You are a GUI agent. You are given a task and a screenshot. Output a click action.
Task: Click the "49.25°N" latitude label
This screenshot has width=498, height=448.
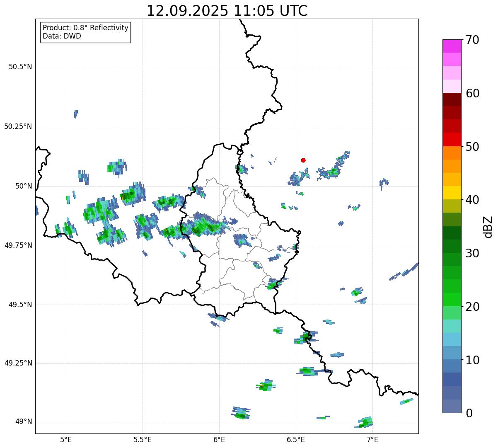point(18,363)
